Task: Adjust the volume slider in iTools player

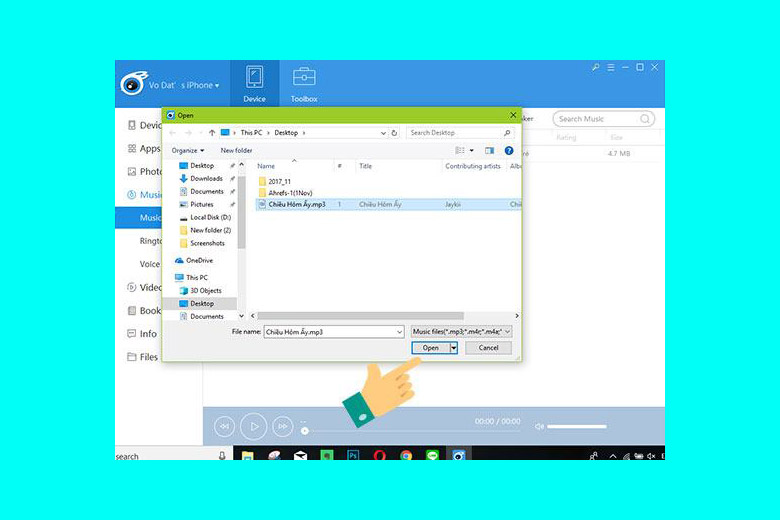Action: click(577, 426)
